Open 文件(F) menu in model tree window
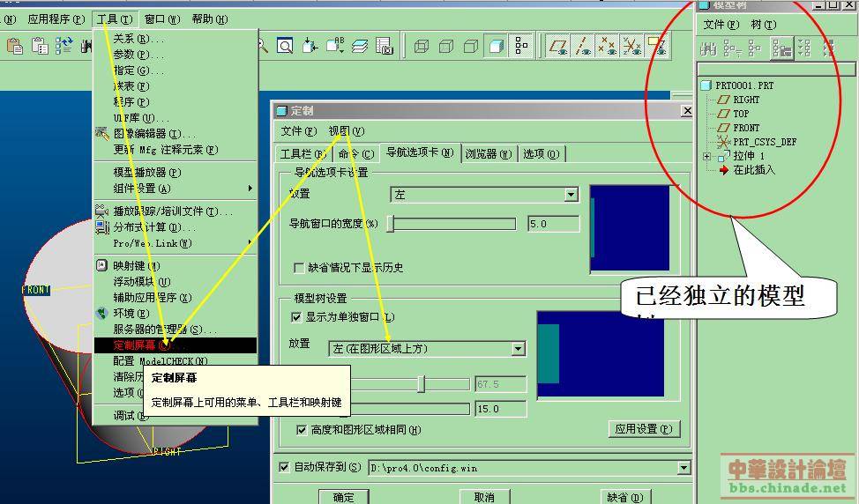 pyautogui.click(x=721, y=25)
